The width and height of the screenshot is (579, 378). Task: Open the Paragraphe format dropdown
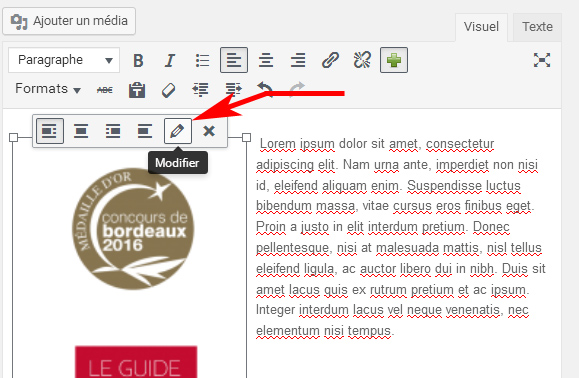64,60
